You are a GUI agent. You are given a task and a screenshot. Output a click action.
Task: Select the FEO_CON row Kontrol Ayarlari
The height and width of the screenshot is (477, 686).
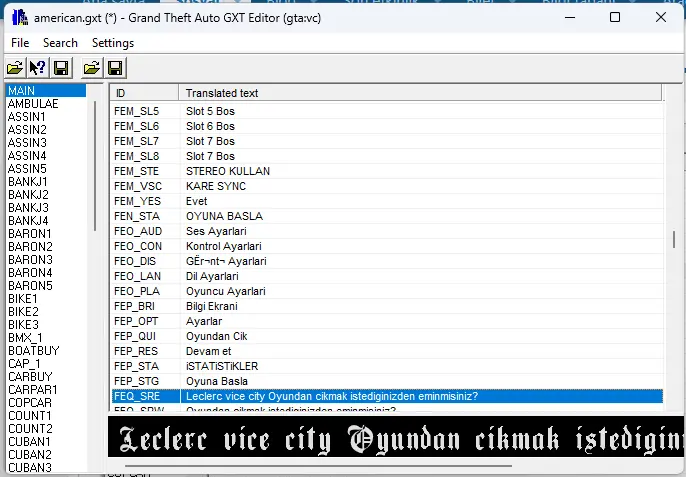pos(387,246)
